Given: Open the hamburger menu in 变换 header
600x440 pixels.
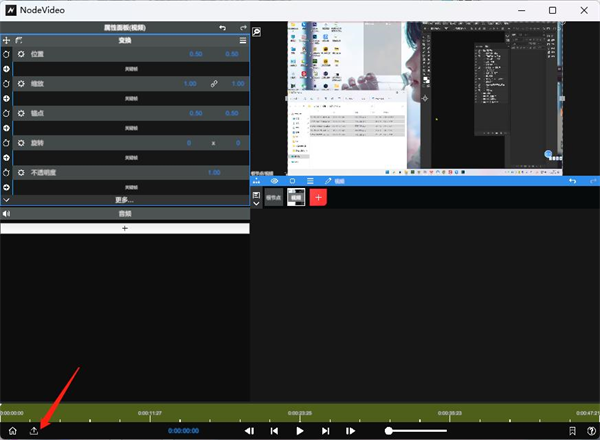Looking at the screenshot, I should [243, 40].
